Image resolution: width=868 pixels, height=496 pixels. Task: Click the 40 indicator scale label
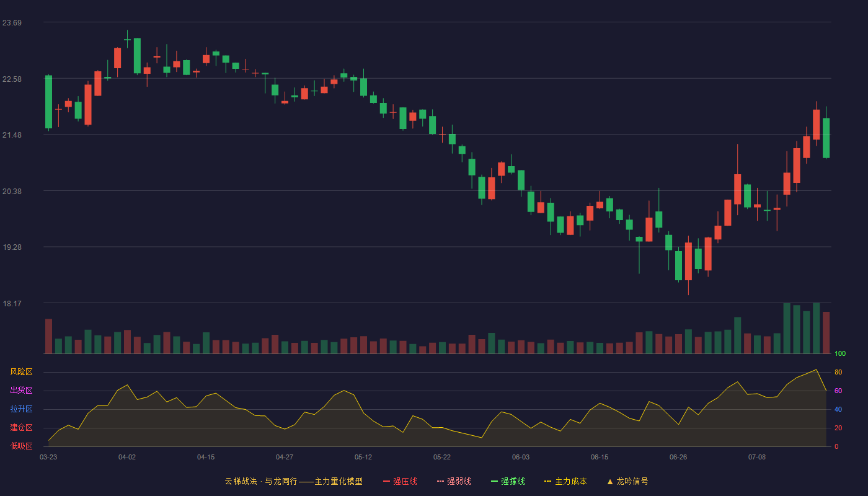coord(838,409)
